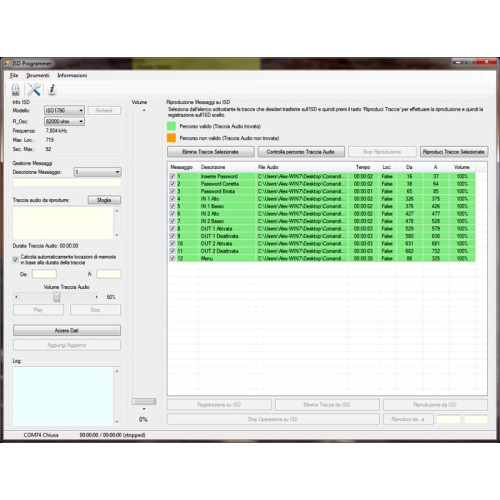
Task: Sort by the Descrizione column header
Action: (213, 167)
